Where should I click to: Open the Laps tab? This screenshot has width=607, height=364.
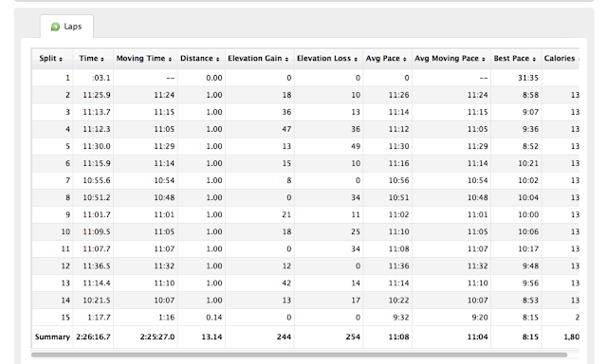pos(66,27)
